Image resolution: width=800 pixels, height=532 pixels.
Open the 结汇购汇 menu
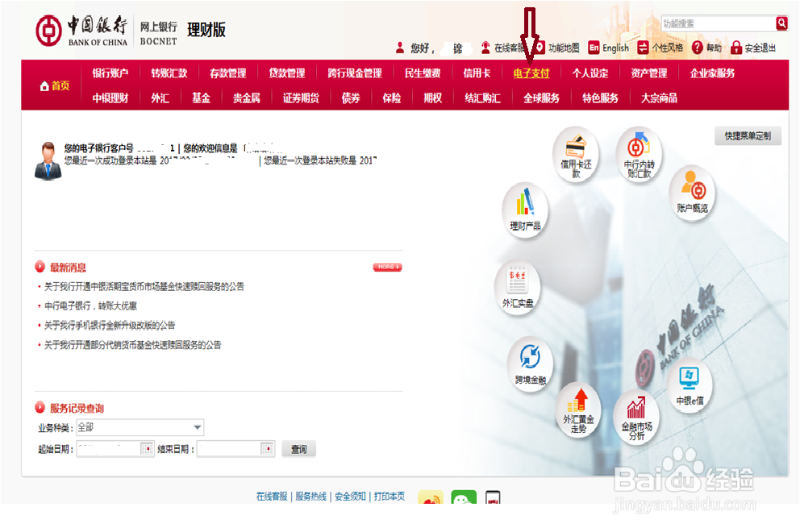482,98
